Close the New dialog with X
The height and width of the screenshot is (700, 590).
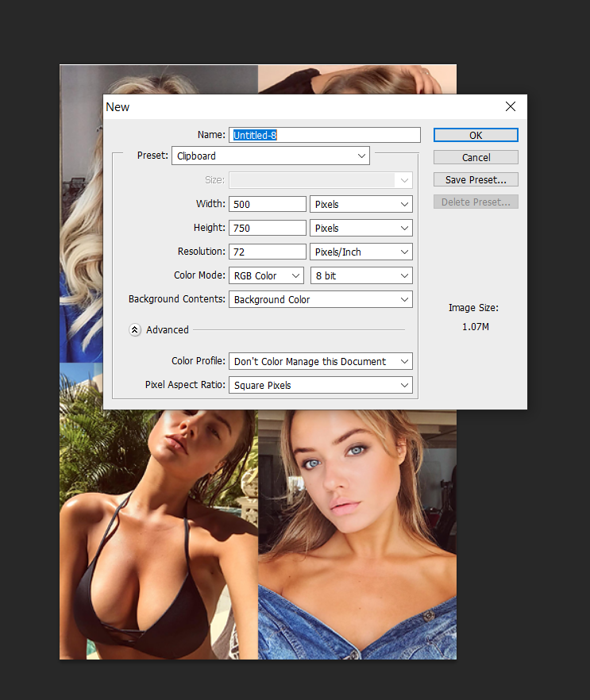[x=511, y=106]
